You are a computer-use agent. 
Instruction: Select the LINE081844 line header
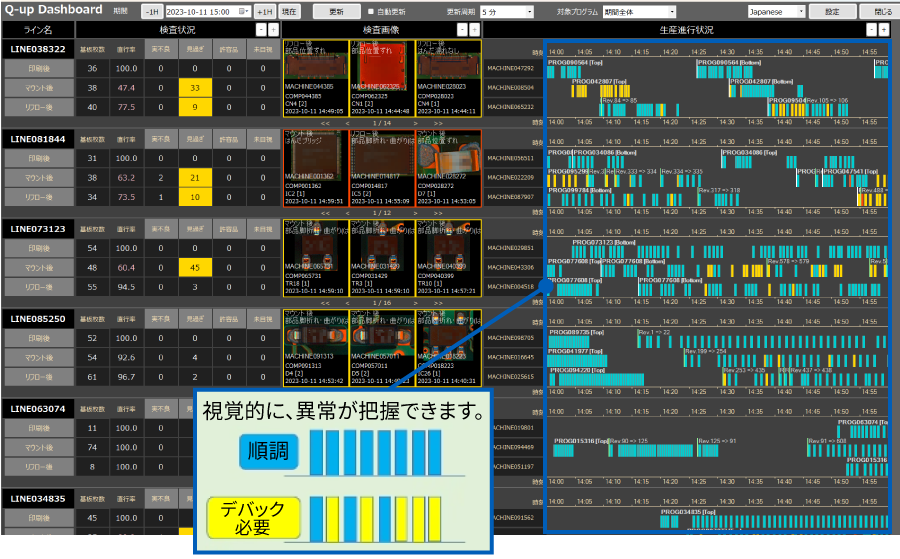click(38, 139)
